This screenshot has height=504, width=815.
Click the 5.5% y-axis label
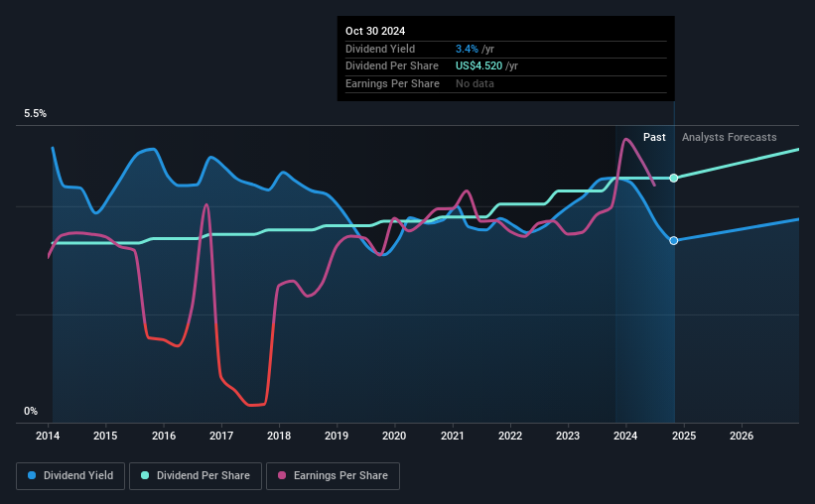(x=35, y=114)
